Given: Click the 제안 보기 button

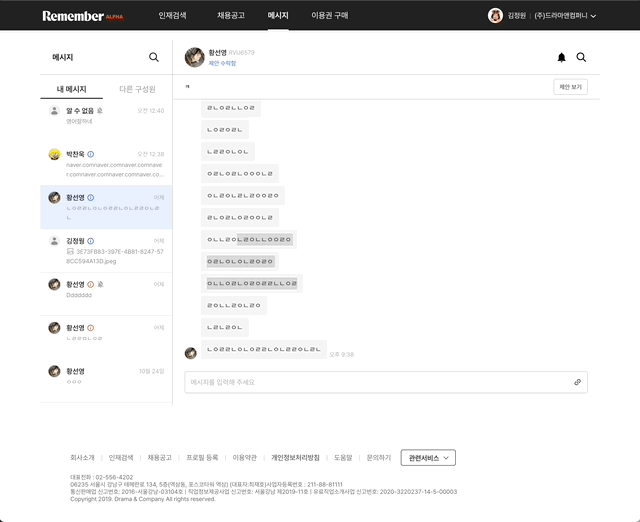Looking at the screenshot, I should point(569,87).
